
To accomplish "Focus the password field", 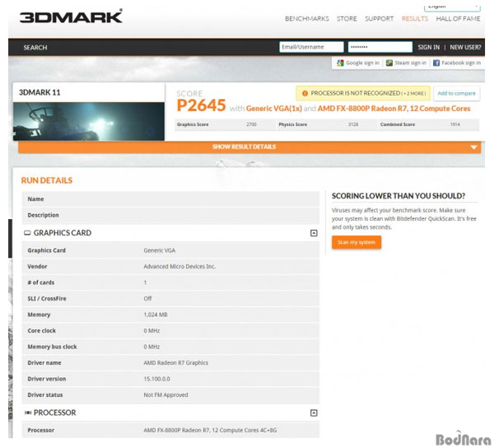I will coord(380,47).
